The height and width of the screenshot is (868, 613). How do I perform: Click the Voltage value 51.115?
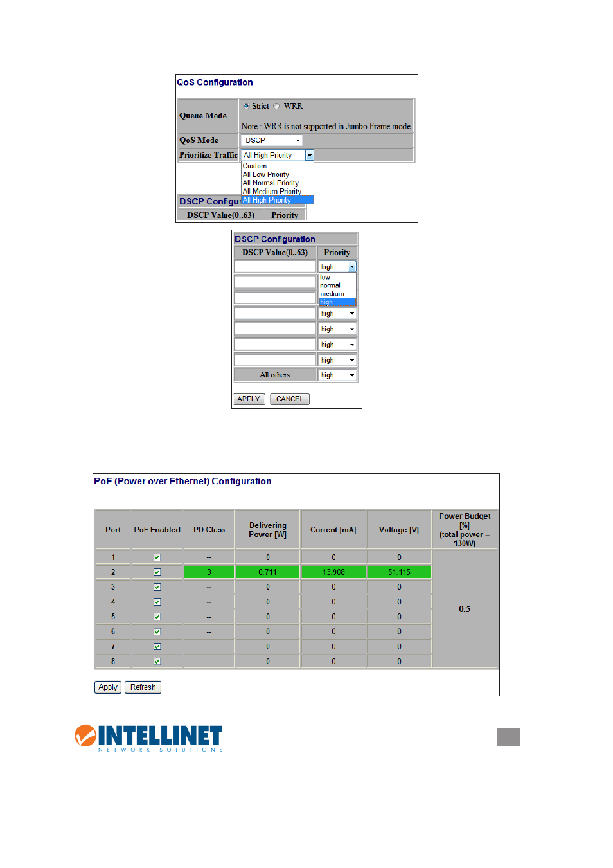399,572
